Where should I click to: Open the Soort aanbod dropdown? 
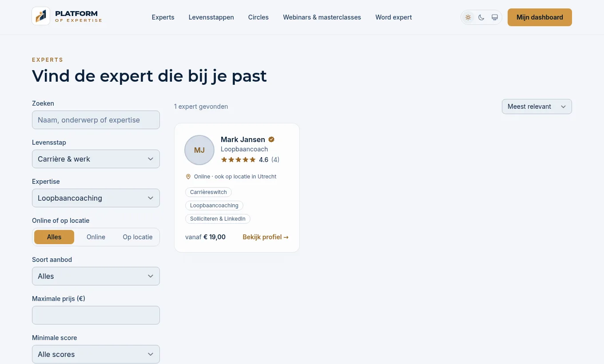(96, 276)
